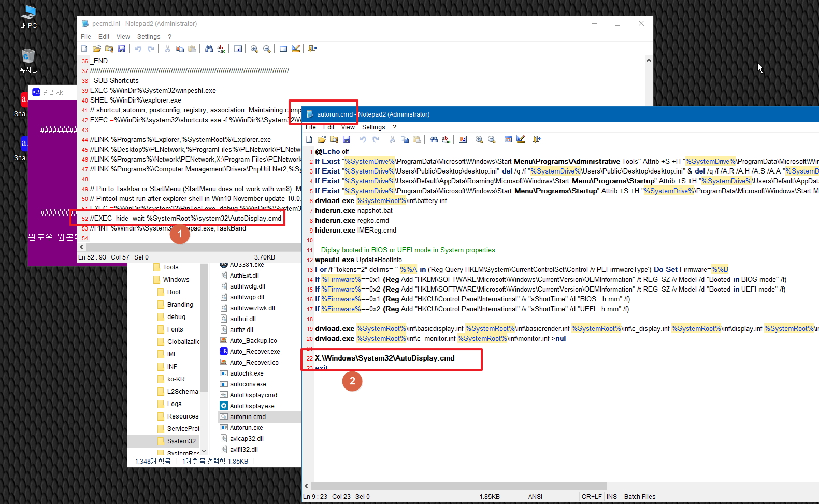Save the pecmd.ini file via floppy icon
This screenshot has width=819, height=504.
[x=122, y=49]
